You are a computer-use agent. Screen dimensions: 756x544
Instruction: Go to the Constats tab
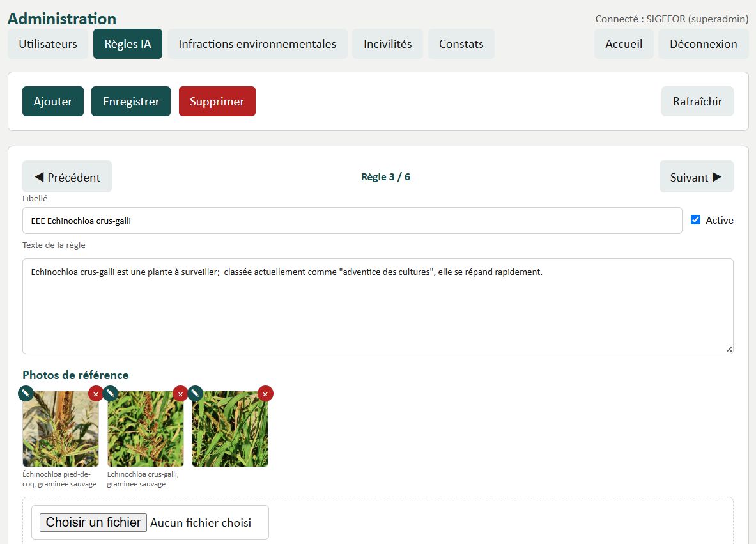click(461, 44)
